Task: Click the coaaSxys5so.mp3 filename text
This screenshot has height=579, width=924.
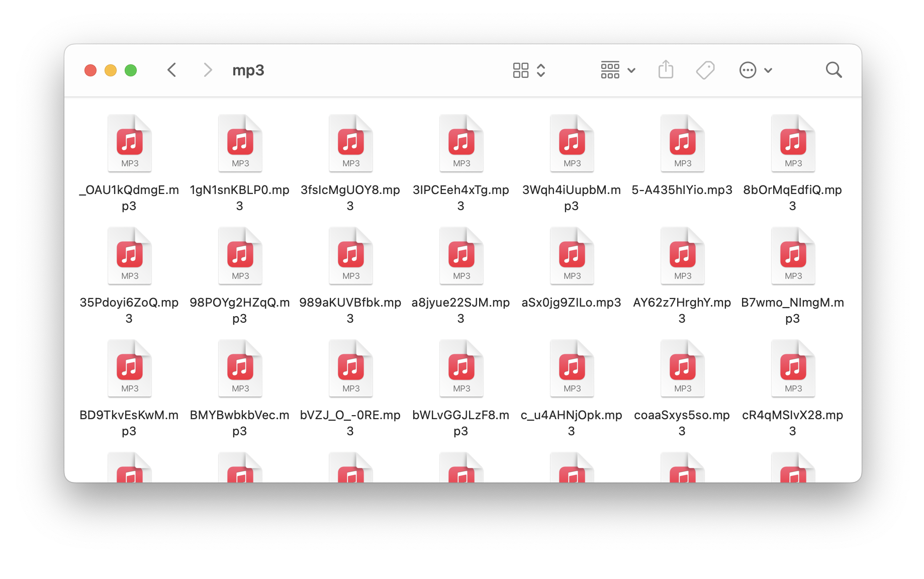Action: coord(682,423)
